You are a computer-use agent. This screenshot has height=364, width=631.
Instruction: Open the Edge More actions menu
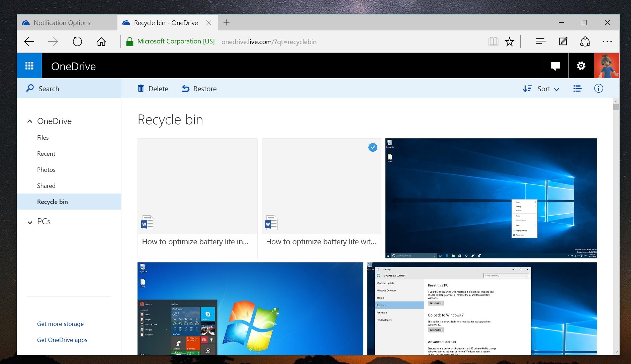tap(607, 41)
